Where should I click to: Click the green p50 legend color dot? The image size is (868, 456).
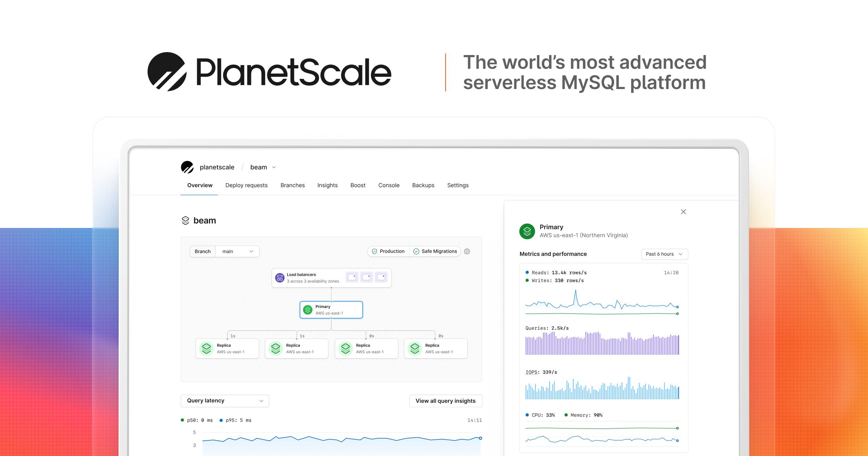pos(182,420)
